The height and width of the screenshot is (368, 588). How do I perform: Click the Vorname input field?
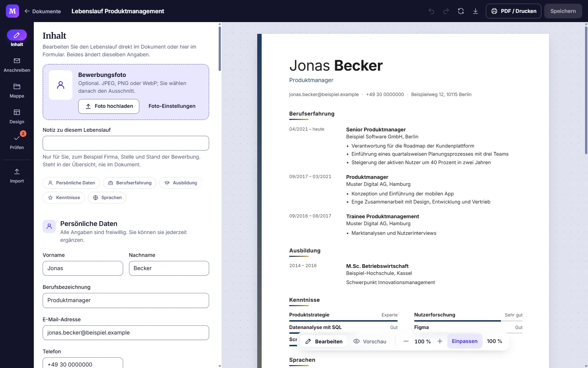point(83,268)
